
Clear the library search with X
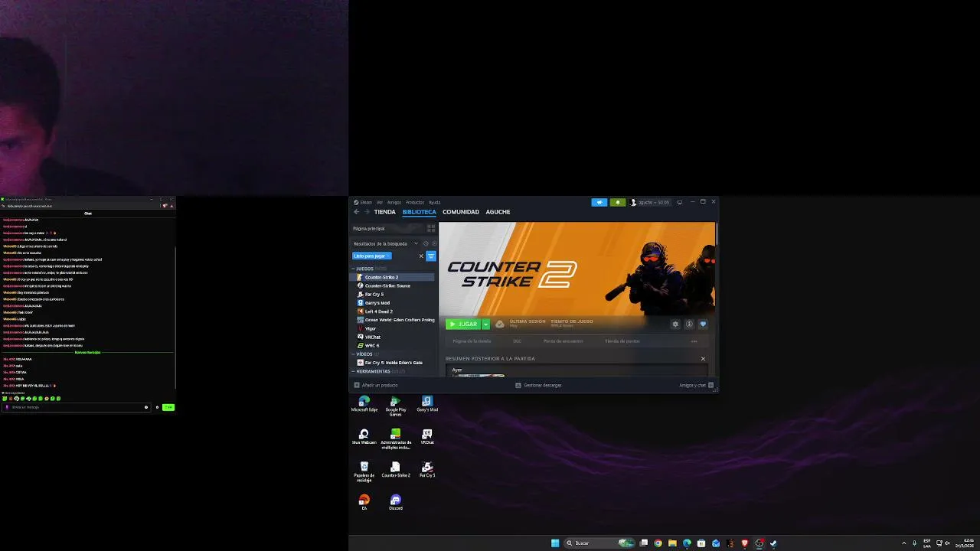(421, 256)
